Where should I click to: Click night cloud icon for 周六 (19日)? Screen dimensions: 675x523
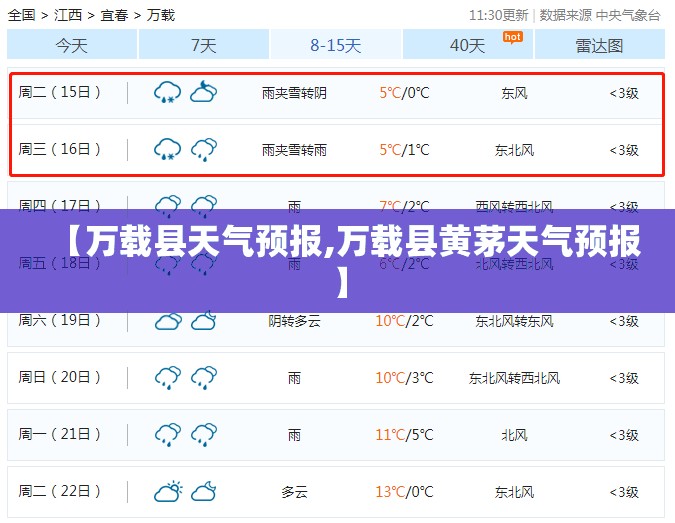pyautogui.click(x=204, y=321)
